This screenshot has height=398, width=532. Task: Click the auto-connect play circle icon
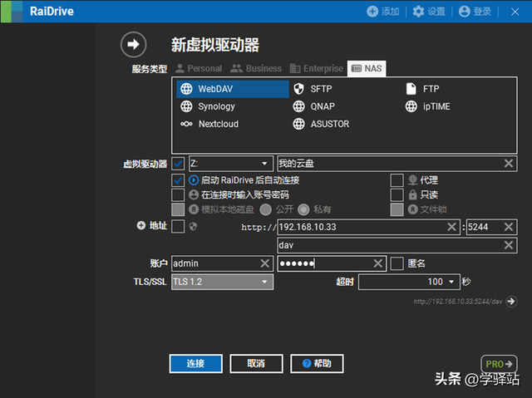(x=194, y=180)
